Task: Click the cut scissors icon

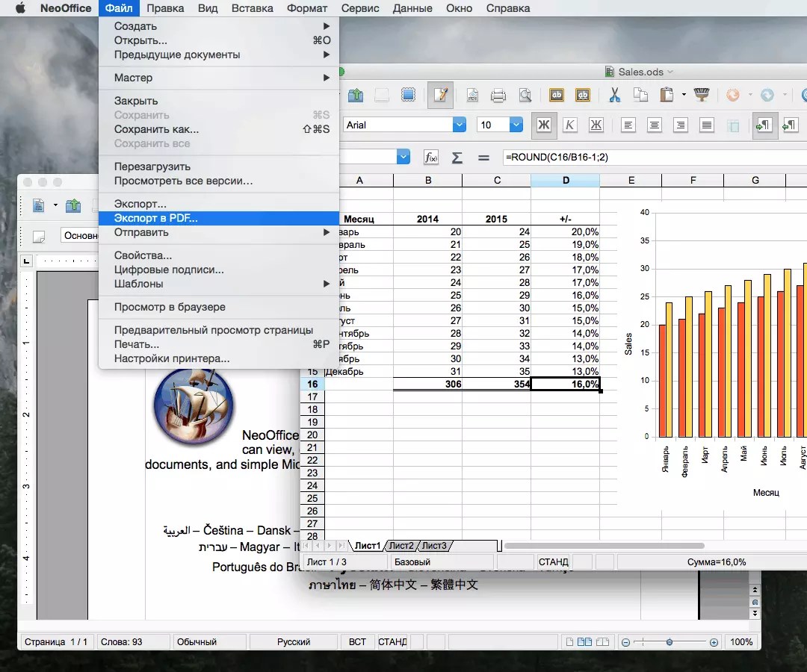Action: coord(614,95)
